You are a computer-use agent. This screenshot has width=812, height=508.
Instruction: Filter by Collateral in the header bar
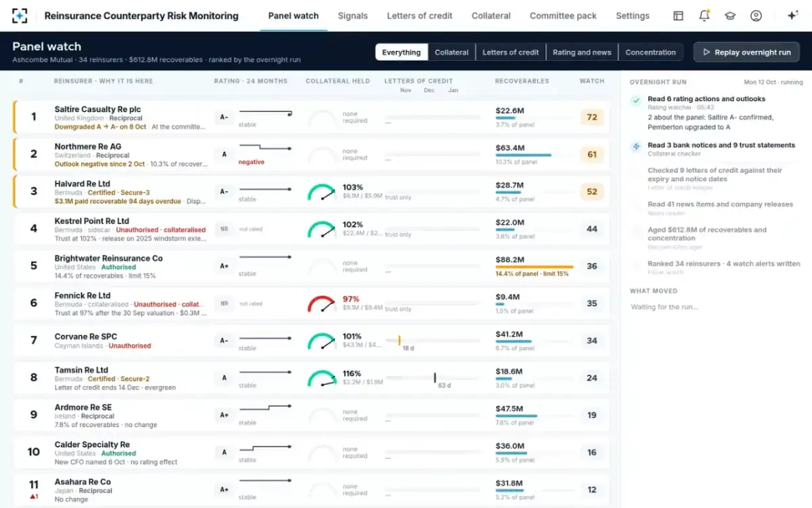pos(451,52)
